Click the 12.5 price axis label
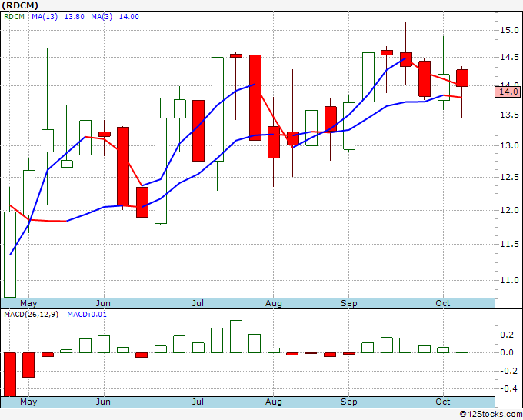Screen dimensions: 523x420 click(509, 177)
